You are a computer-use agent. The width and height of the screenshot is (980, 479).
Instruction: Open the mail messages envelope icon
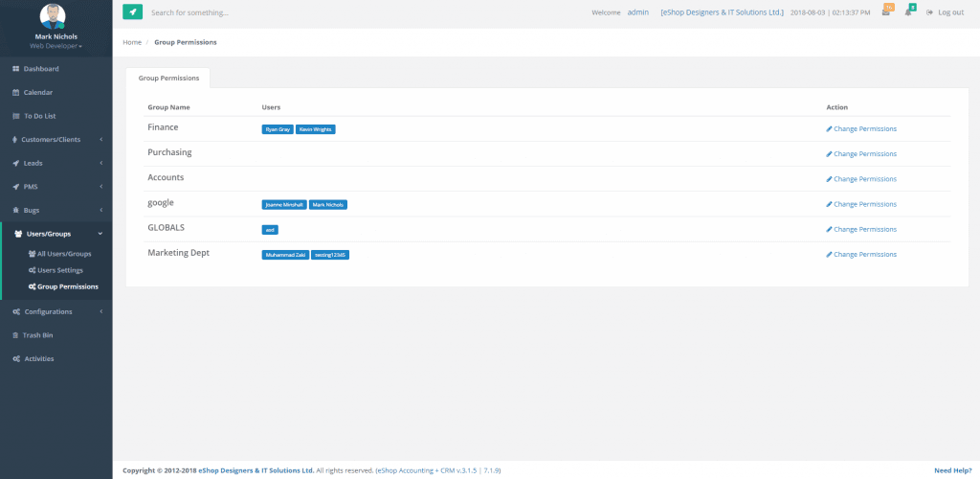[887, 12]
